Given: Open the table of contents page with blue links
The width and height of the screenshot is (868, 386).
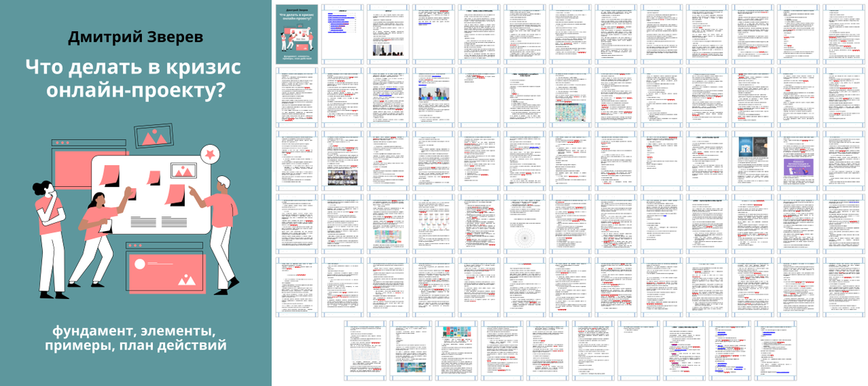Looking at the screenshot, I should pos(342,34).
